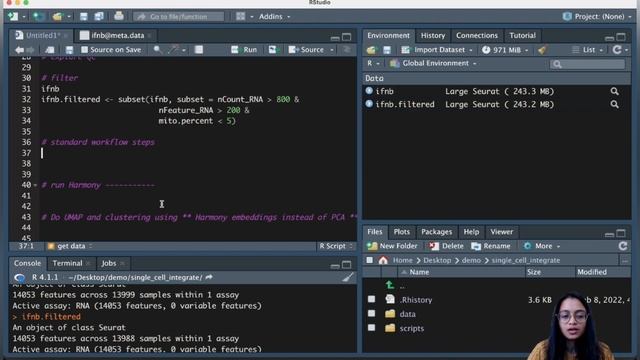View current working directory arrow in Console

tap(209, 277)
